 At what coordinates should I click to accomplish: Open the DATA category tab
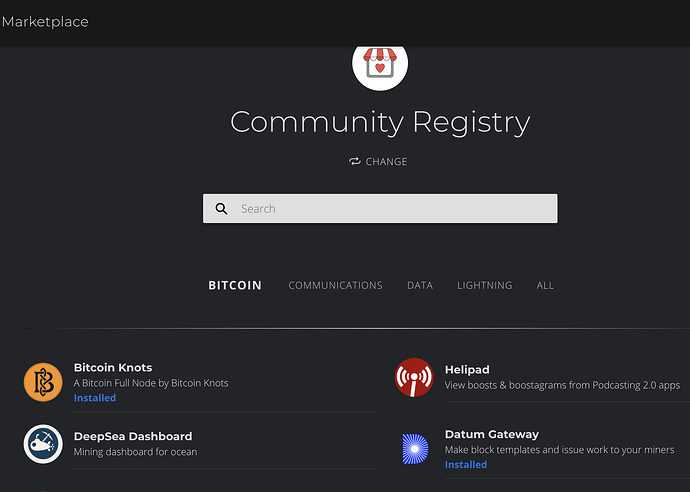420,285
